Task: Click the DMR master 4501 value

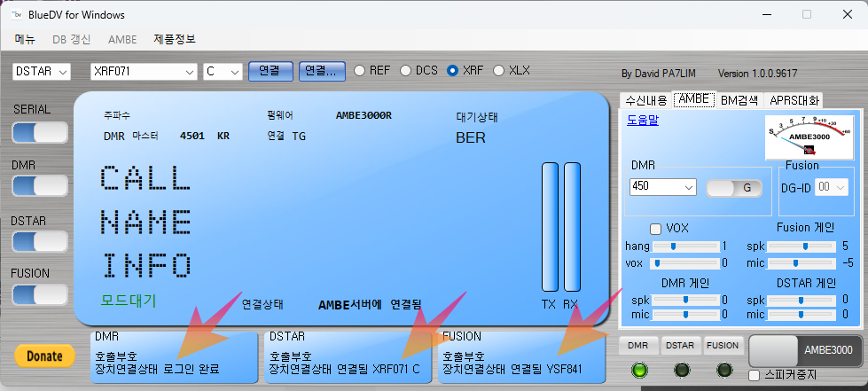Action: coord(192,136)
